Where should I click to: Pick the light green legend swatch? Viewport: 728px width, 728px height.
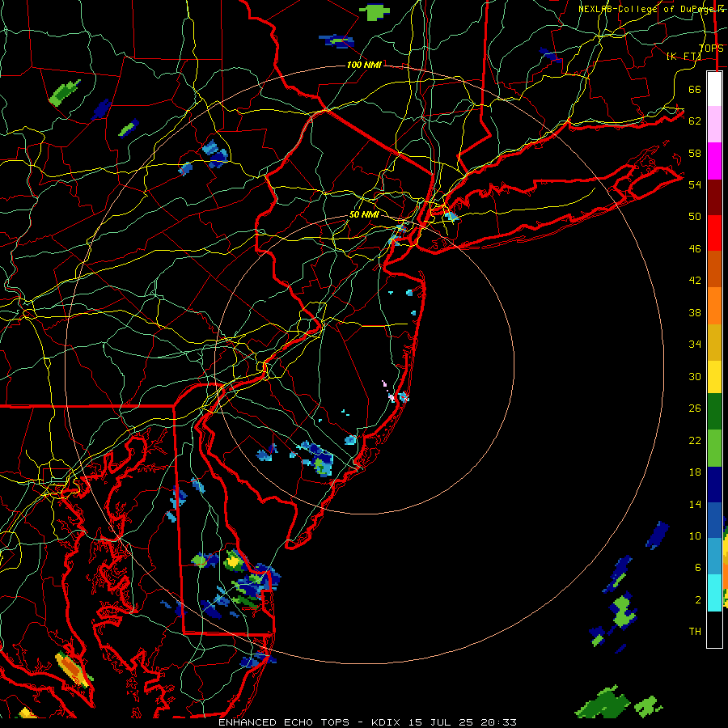tap(714, 448)
